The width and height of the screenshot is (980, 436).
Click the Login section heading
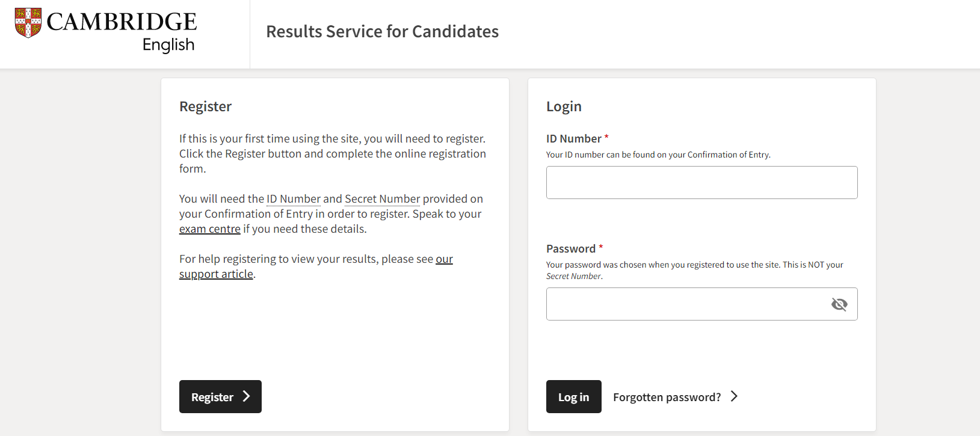click(564, 106)
